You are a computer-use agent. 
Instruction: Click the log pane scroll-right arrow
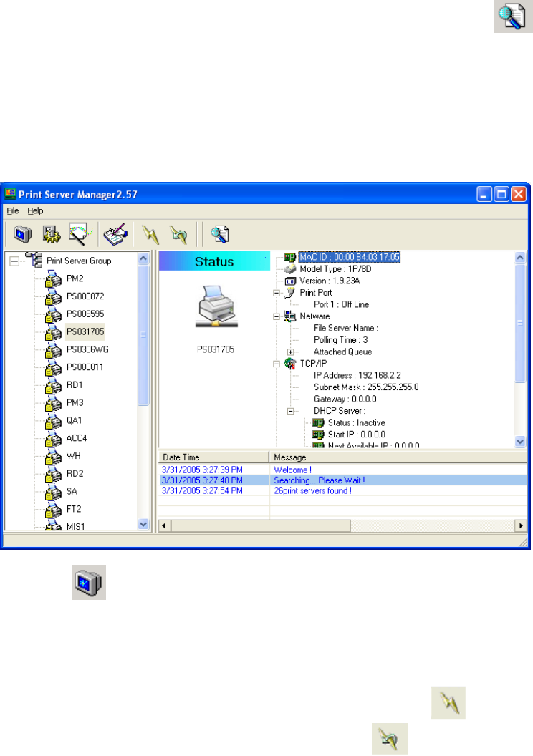(x=521, y=525)
